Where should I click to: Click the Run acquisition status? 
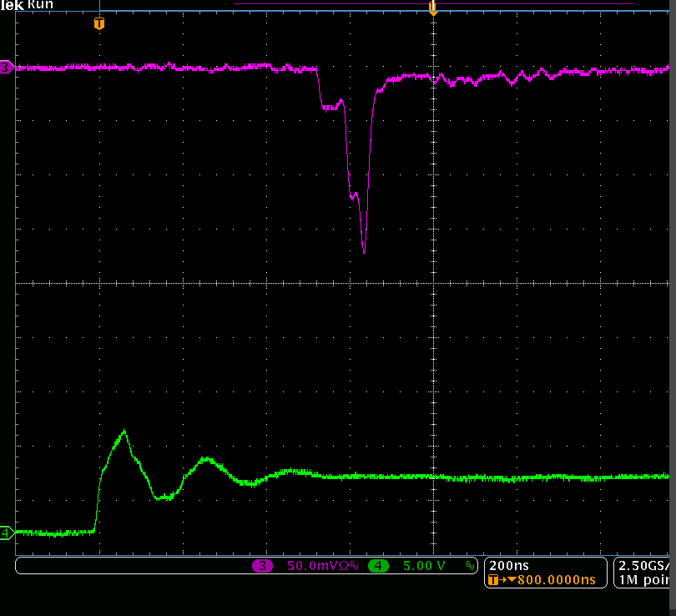(40, 5)
